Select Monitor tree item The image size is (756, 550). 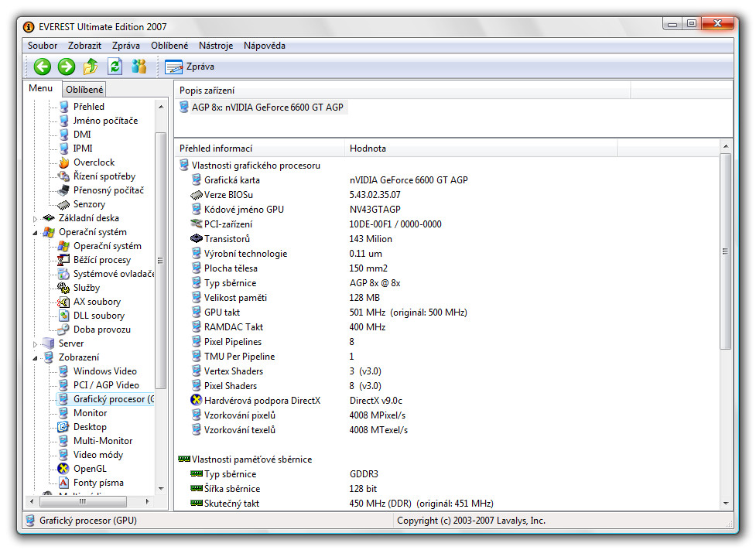coord(91,414)
